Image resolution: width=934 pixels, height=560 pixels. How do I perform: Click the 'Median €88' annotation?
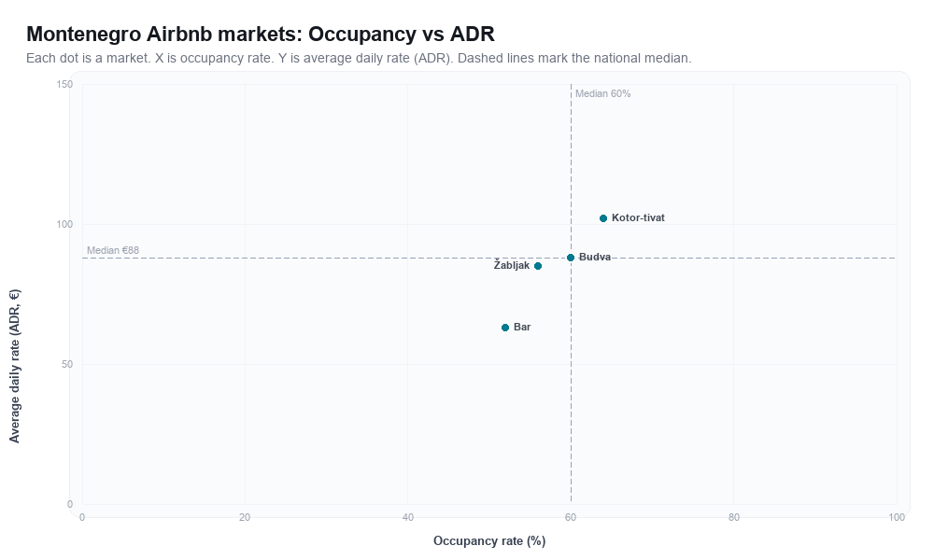(113, 250)
